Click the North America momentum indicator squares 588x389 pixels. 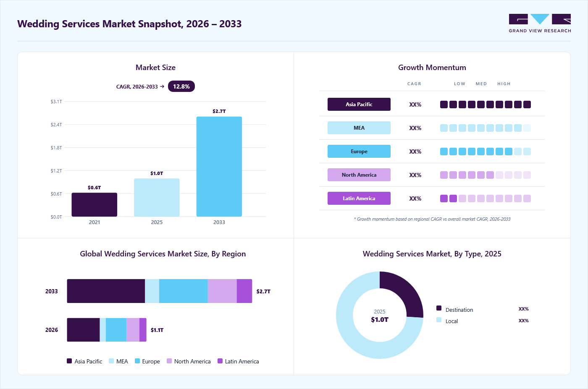(486, 175)
